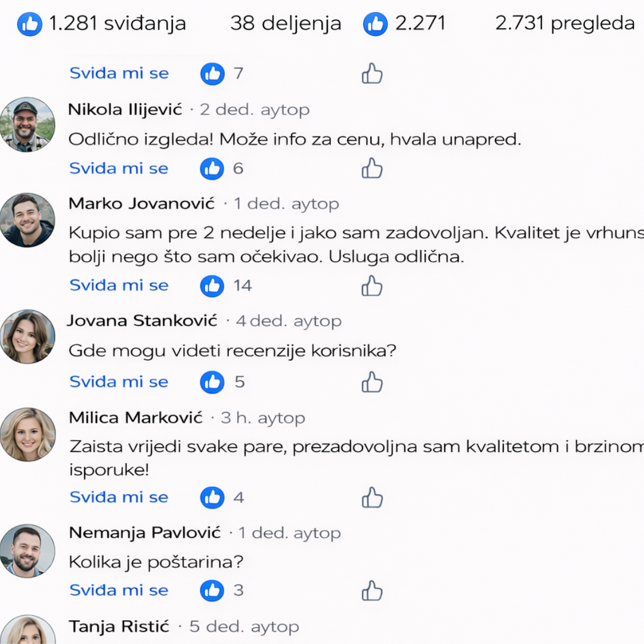The image size is (644, 644).
Task: Click "Sviđa mi se" under Marko Jovanović's comment
Action: point(119,286)
